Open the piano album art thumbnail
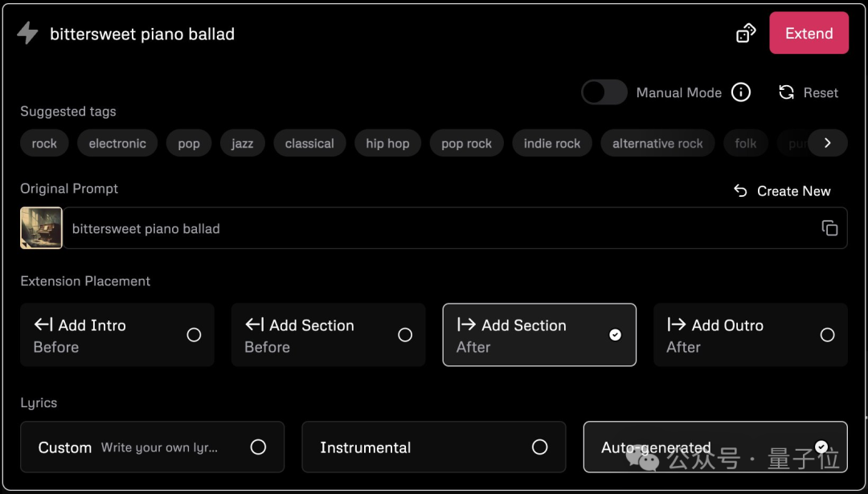This screenshot has height=494, width=868. [x=42, y=228]
